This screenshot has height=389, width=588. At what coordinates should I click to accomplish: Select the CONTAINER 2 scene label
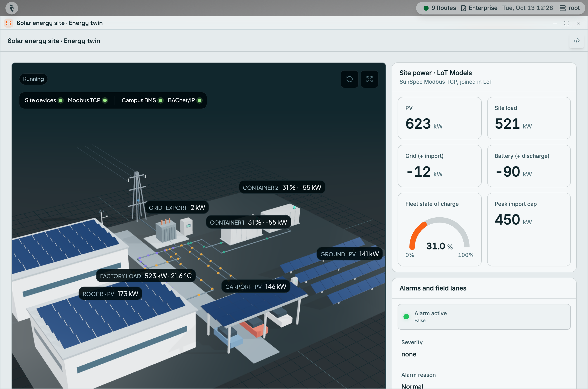point(282,187)
